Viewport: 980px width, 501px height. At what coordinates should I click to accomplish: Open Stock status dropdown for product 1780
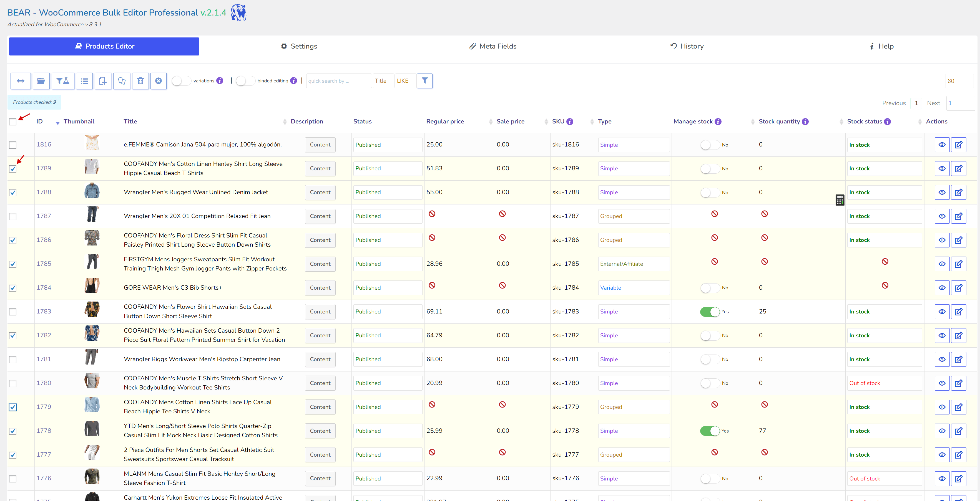point(884,383)
